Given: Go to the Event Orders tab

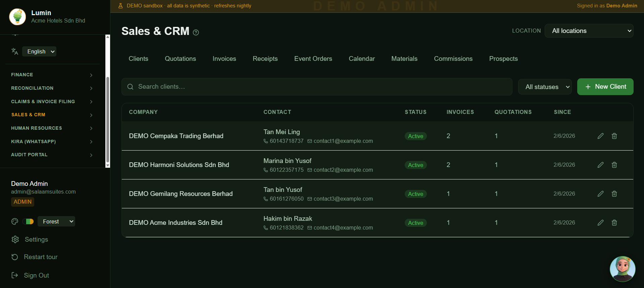Looking at the screenshot, I should [313, 58].
